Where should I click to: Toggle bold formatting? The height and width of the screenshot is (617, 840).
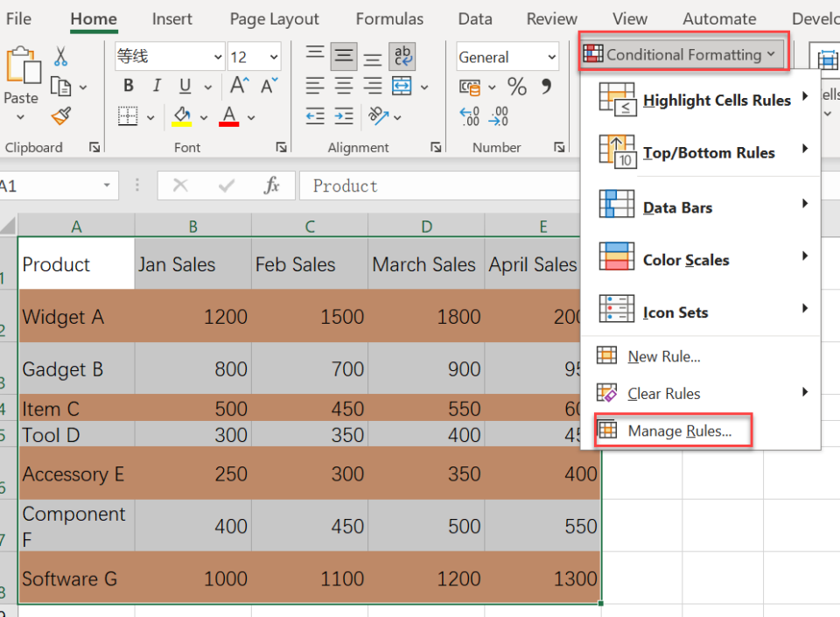point(128,86)
